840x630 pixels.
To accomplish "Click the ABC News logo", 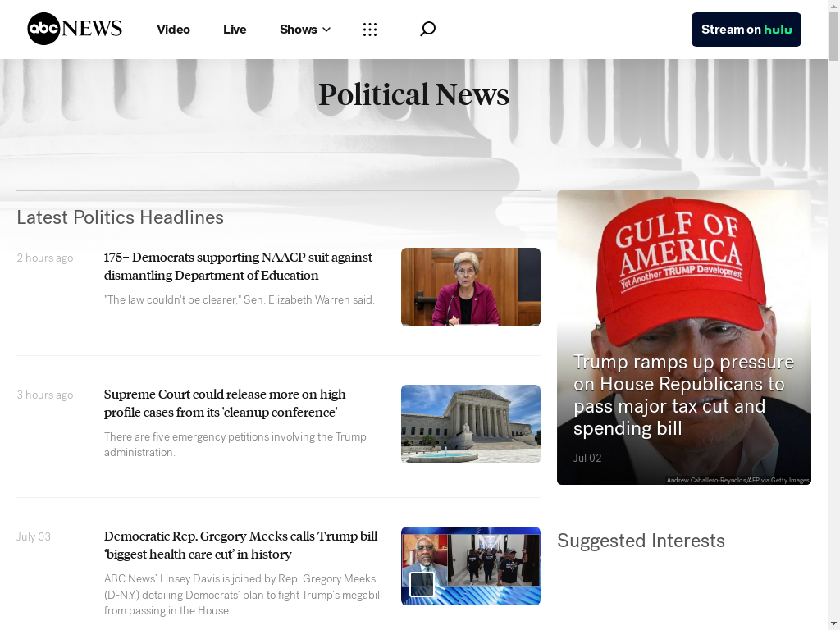I will [x=75, y=29].
